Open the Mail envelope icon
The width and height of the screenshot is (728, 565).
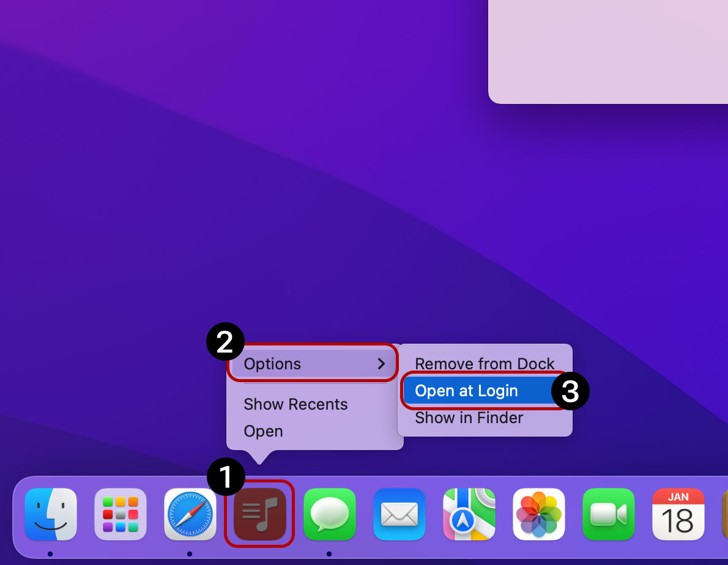tap(399, 514)
